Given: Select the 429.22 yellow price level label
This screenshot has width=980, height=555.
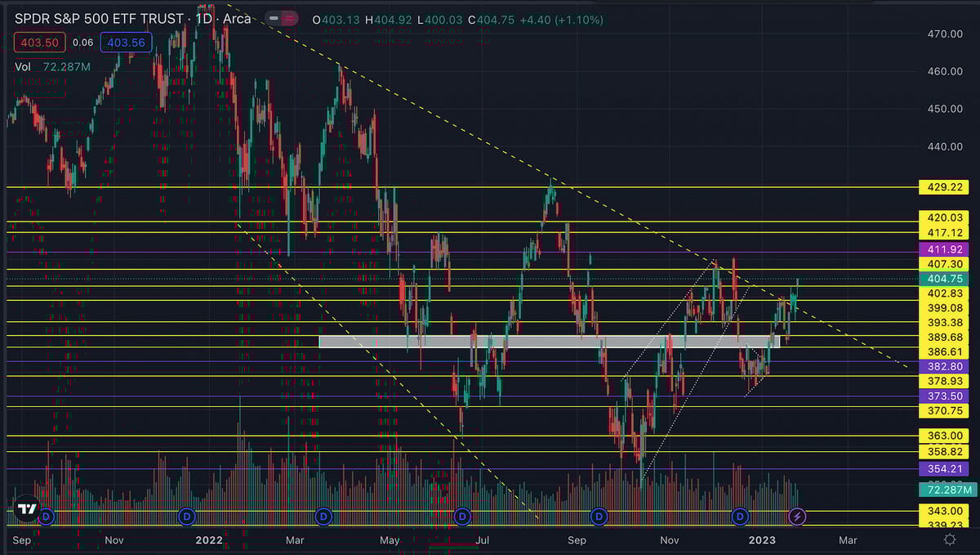Looking at the screenshot, I should (x=946, y=187).
